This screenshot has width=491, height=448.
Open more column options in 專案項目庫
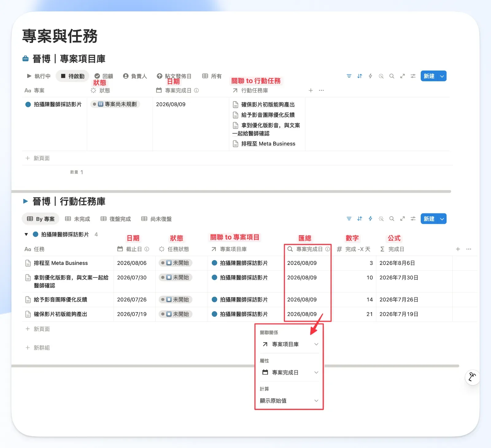(321, 90)
